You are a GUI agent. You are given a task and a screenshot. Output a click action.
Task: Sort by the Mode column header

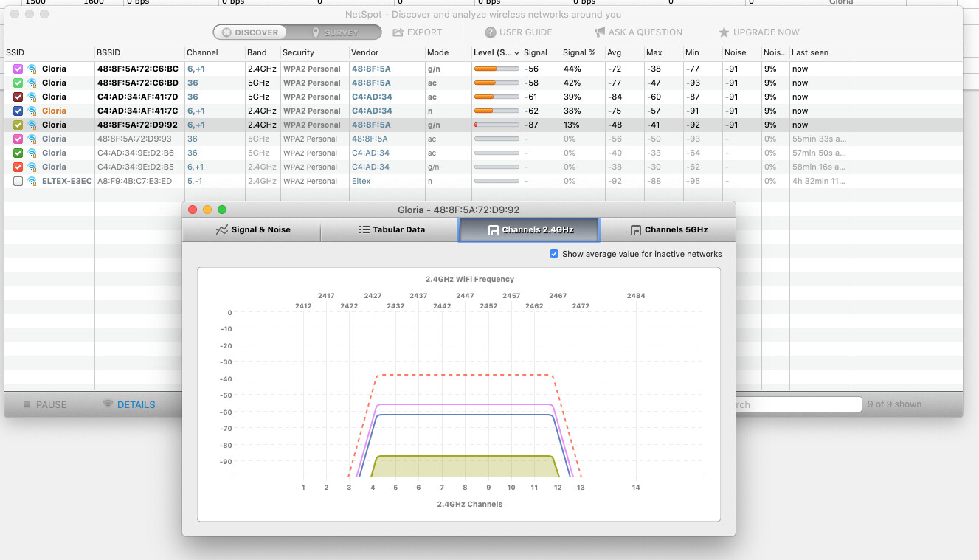[448, 52]
